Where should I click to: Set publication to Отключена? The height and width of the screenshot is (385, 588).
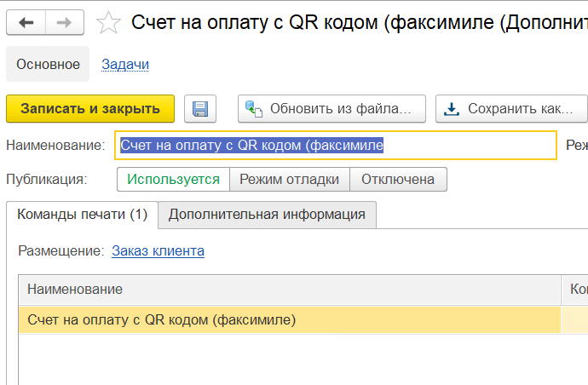[398, 179]
